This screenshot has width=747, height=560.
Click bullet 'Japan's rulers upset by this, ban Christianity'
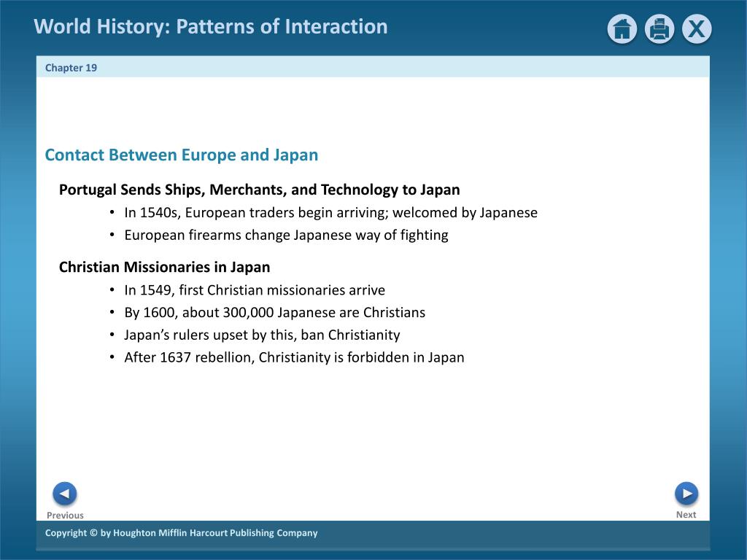[262, 335]
